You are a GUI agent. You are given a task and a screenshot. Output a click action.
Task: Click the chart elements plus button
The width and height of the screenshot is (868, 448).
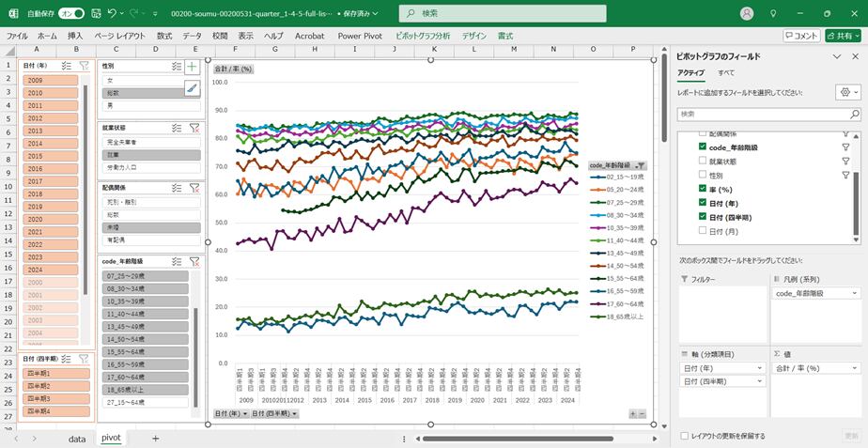coord(192,67)
